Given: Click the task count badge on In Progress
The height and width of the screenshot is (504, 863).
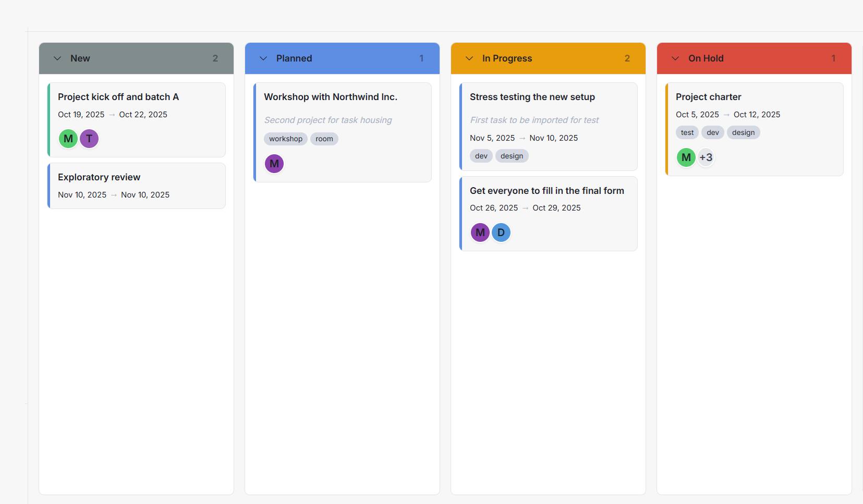Looking at the screenshot, I should (627, 58).
